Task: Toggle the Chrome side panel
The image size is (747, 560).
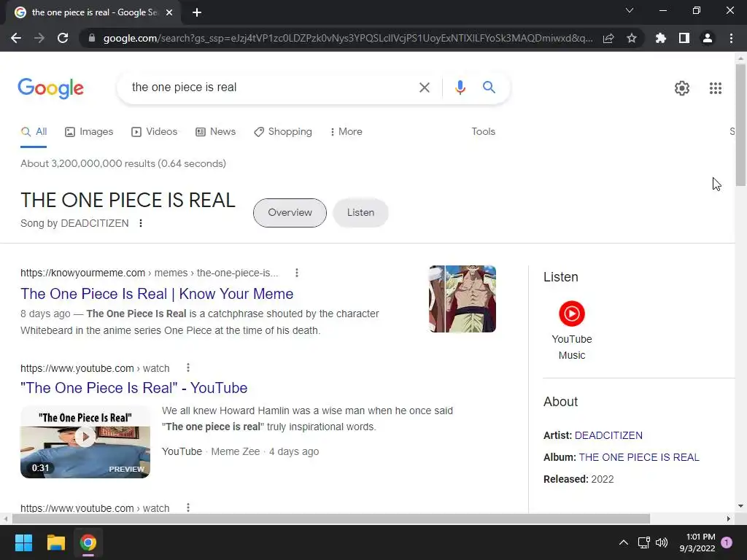Action: (x=684, y=38)
